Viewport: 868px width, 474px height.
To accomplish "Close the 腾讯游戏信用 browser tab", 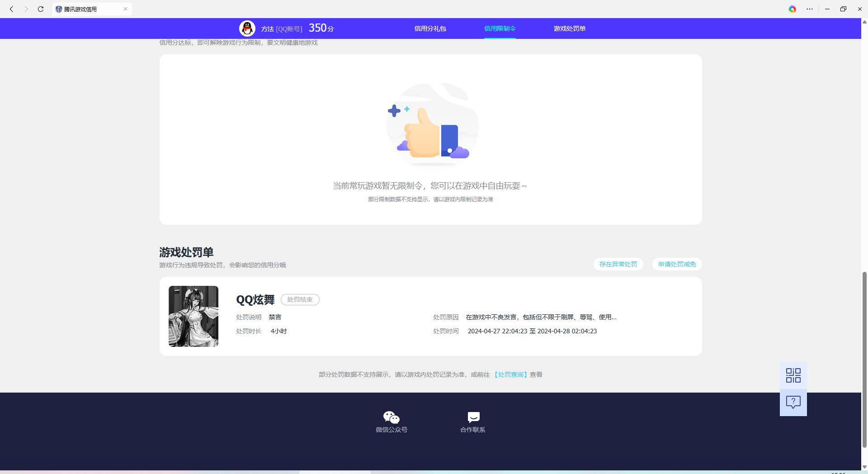I will pyautogui.click(x=125, y=9).
